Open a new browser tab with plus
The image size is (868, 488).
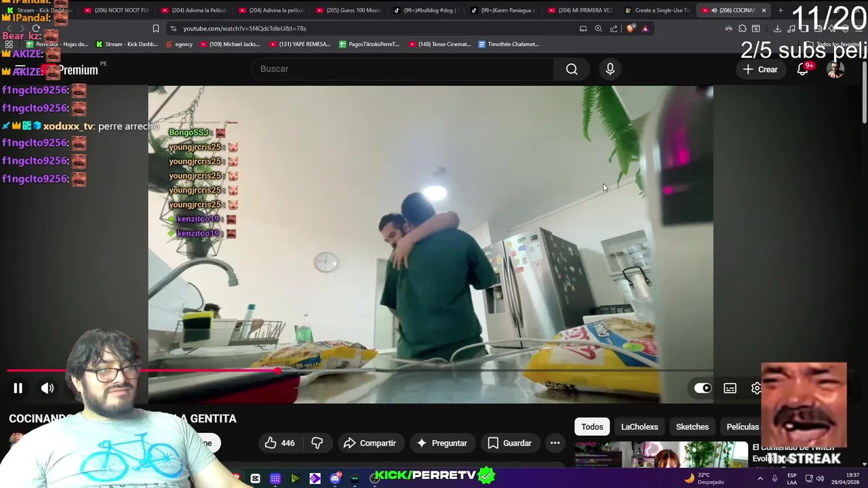(781, 10)
